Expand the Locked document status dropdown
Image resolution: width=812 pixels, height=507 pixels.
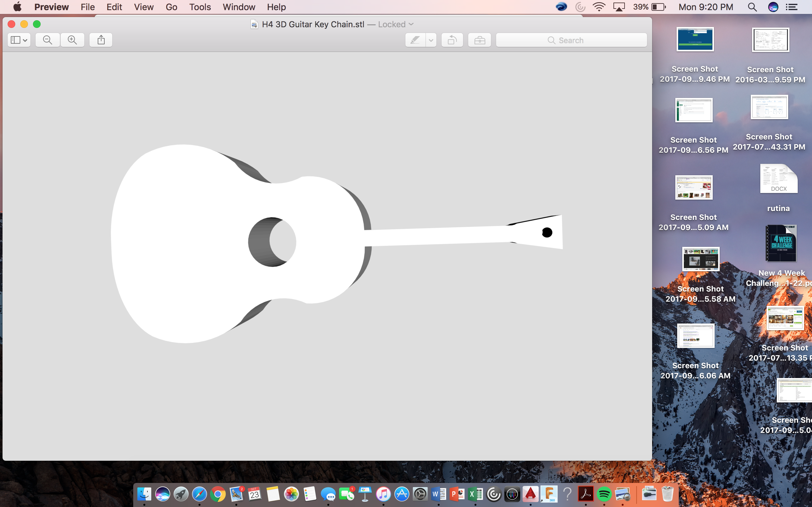[411, 24]
